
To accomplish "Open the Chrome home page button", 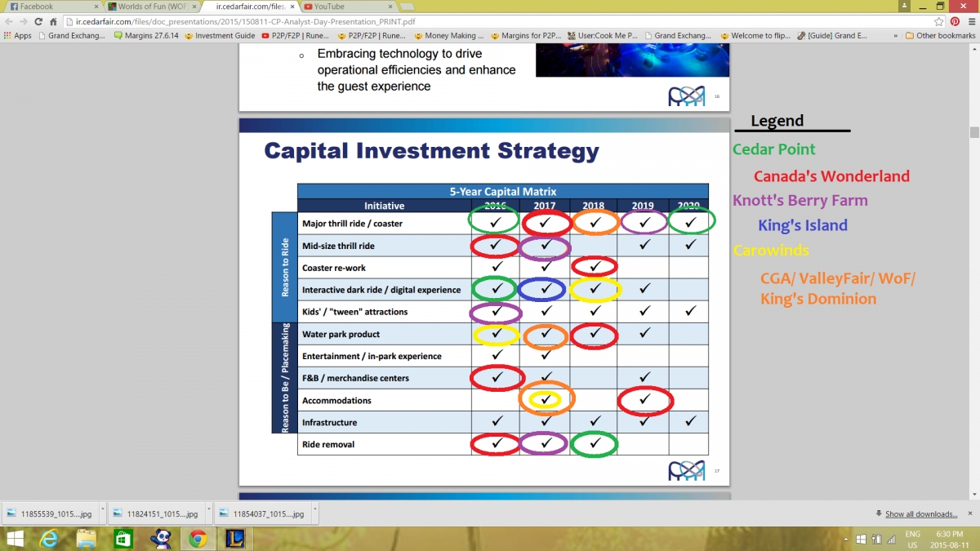I will coord(54,21).
